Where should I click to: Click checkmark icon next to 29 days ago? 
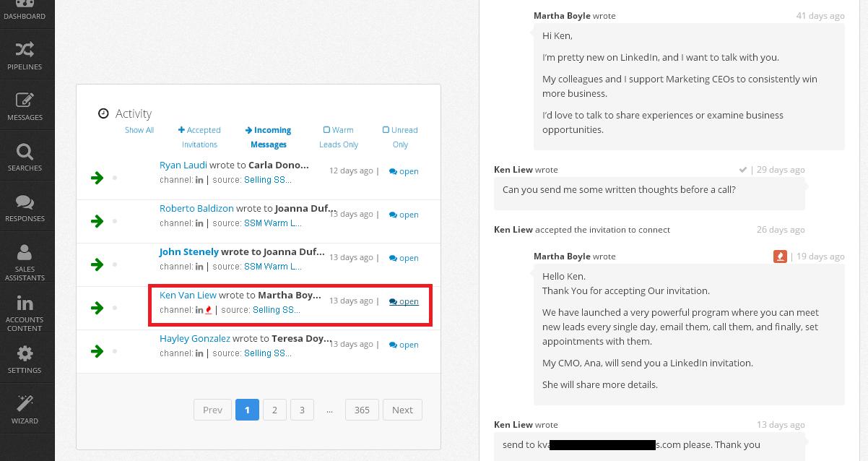742,170
